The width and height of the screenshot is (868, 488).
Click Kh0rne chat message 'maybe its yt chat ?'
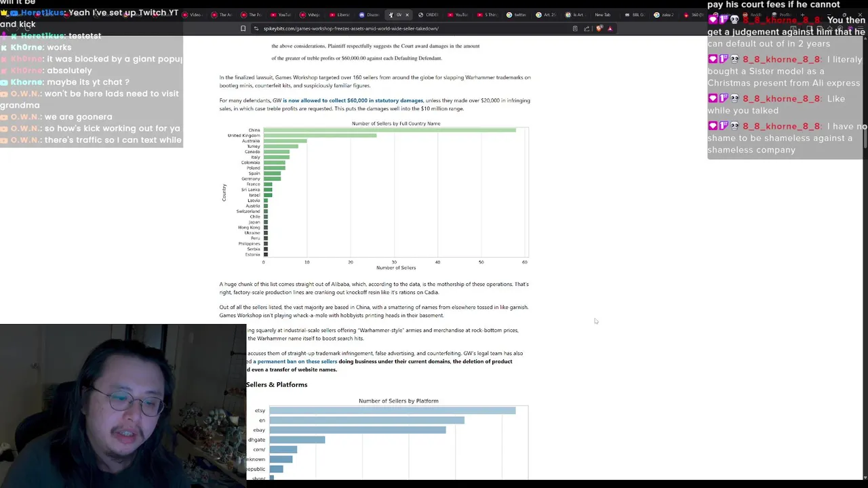point(65,82)
